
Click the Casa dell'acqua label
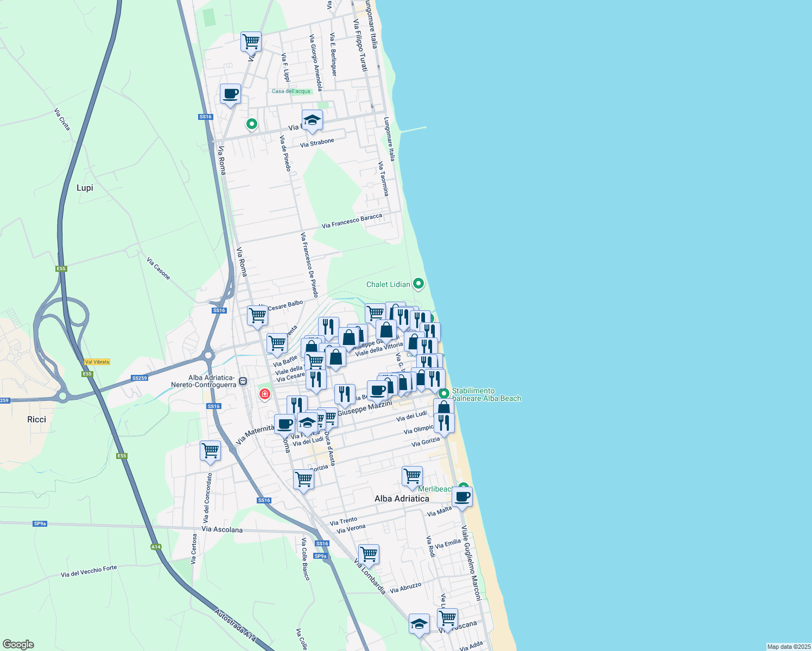click(291, 91)
